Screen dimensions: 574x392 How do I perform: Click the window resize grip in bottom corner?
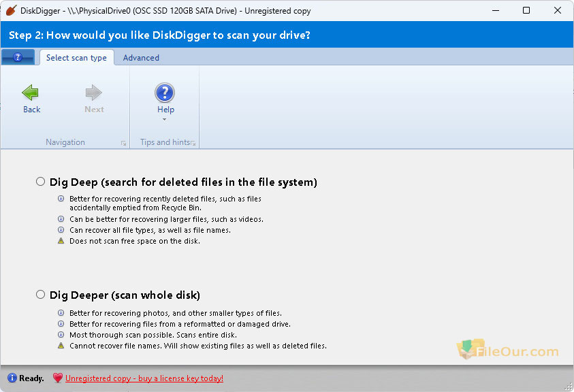tap(569, 387)
